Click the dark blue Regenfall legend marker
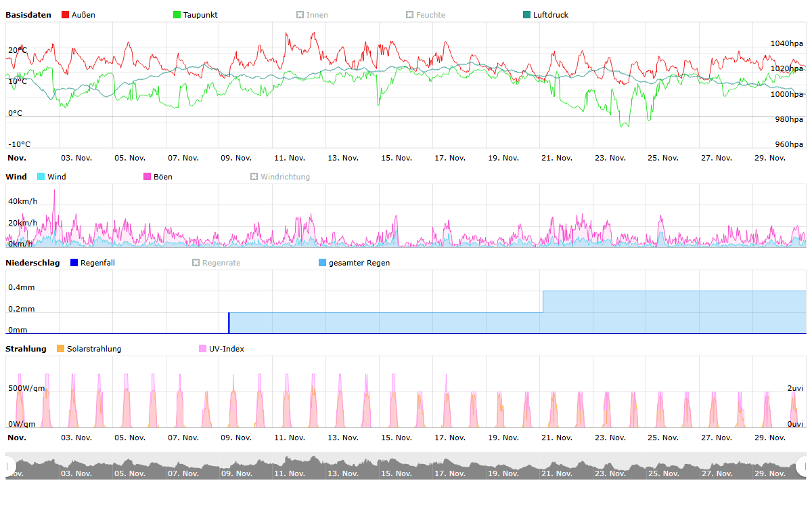Screen dimensions: 812x508 click(x=74, y=263)
